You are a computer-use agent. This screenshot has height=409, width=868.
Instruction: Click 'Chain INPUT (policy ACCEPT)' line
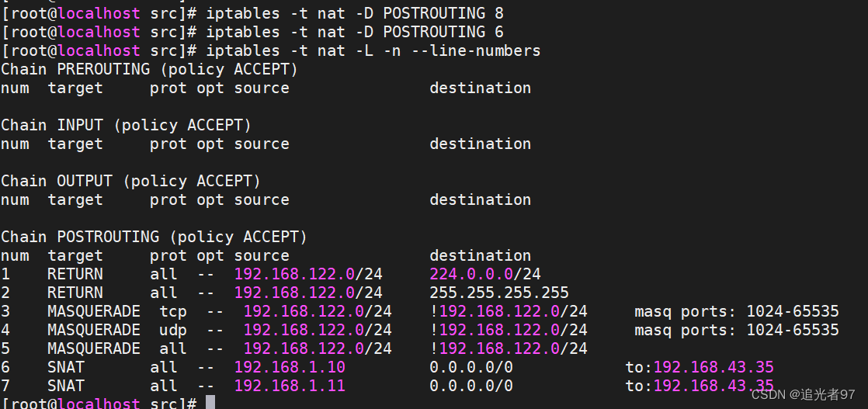(127, 126)
